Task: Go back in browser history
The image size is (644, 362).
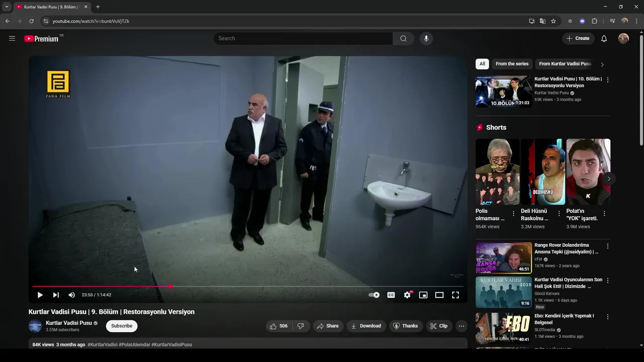Action: click(x=7, y=21)
